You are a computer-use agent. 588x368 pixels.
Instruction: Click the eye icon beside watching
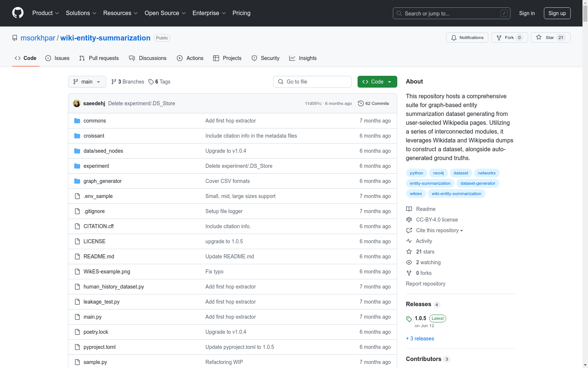(x=409, y=262)
